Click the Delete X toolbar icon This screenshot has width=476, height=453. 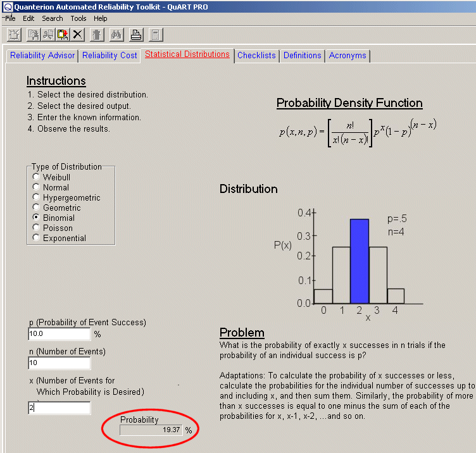[x=78, y=35]
